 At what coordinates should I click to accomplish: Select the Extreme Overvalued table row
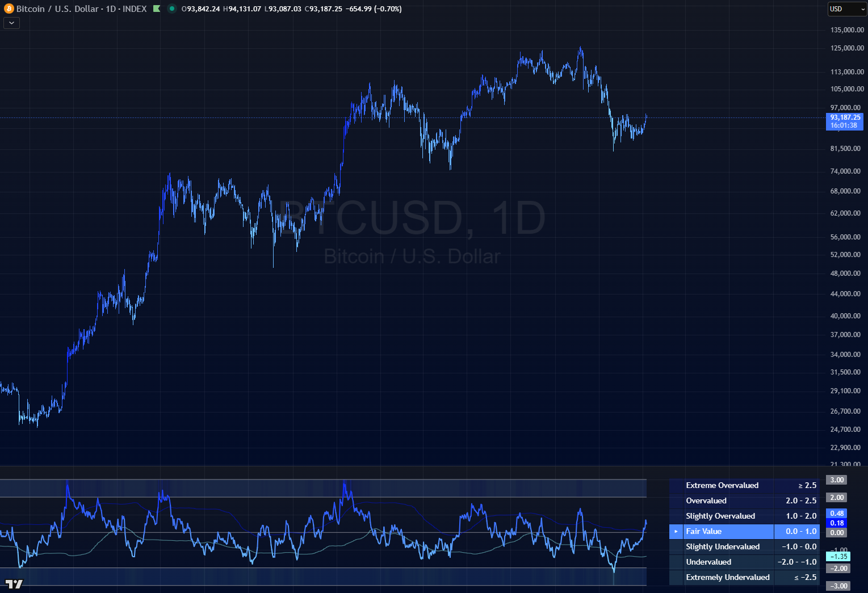tap(722, 486)
